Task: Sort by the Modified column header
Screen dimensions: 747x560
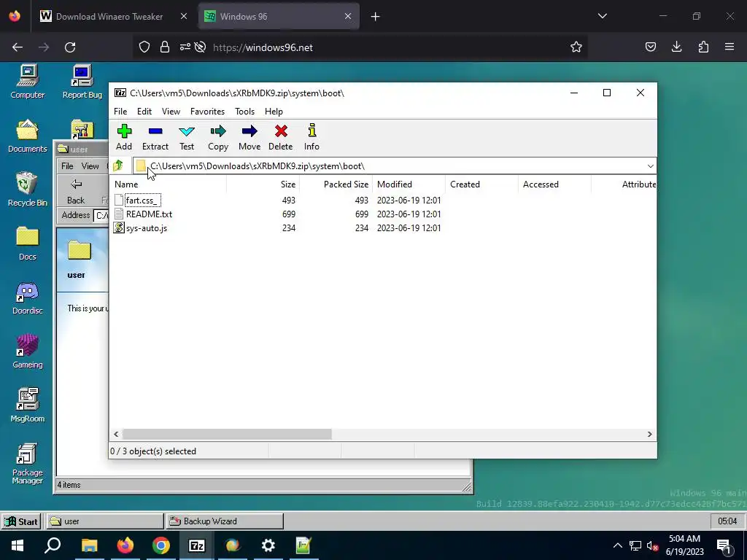Action: [x=409, y=184]
